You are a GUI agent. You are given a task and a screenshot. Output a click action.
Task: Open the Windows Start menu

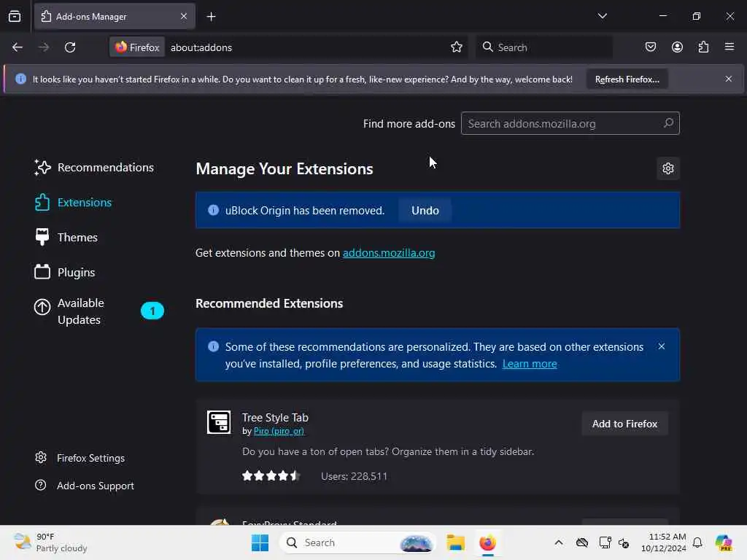(260, 542)
